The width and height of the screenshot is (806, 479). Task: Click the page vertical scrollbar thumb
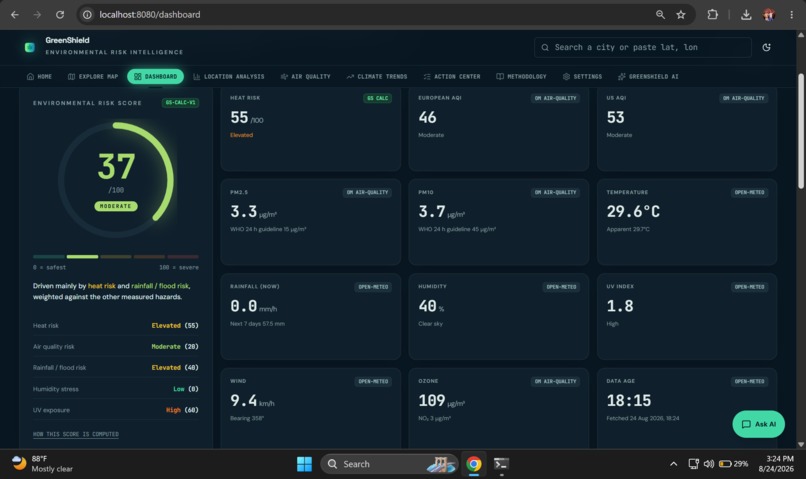[x=800, y=131]
